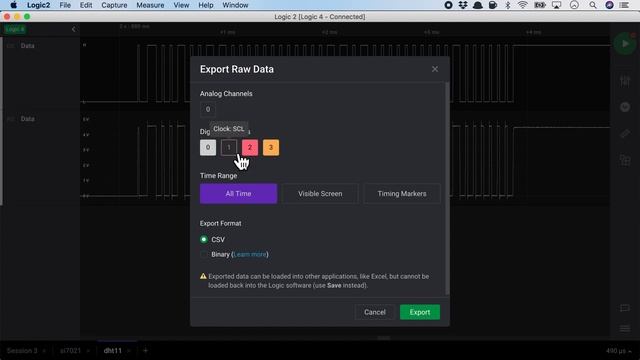
Task: Open the Apple menu
Action: 13,5
